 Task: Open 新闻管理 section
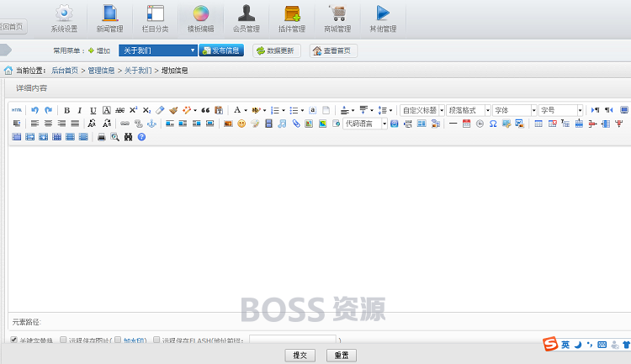(109, 18)
